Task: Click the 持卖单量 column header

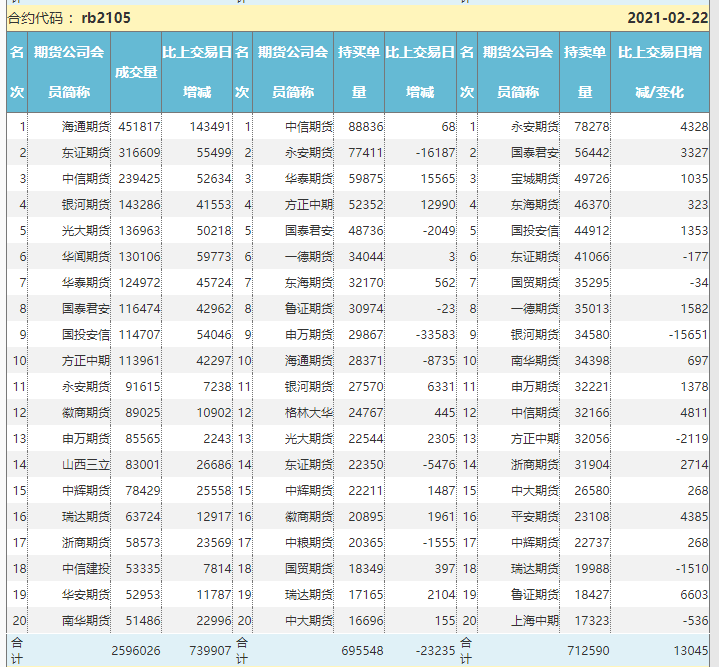Action: 585,72
